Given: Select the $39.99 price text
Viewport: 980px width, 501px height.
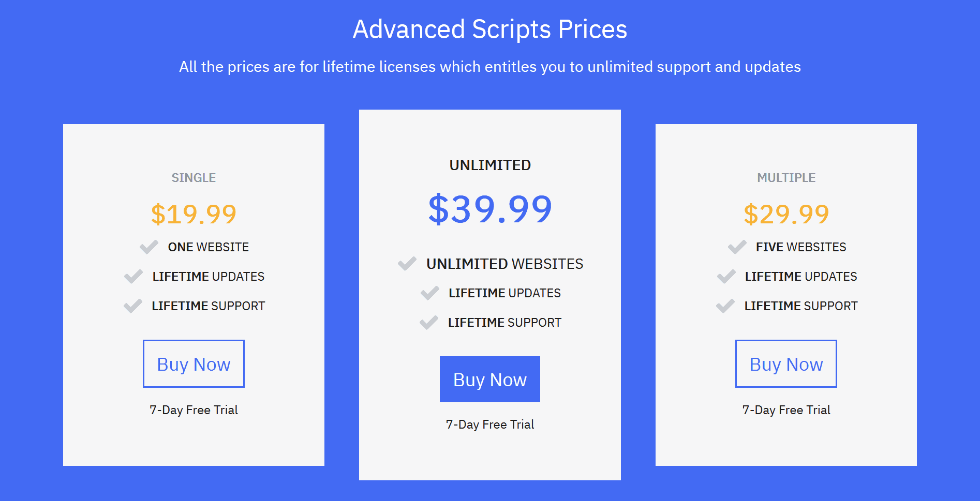Looking at the screenshot, I should coord(490,209).
